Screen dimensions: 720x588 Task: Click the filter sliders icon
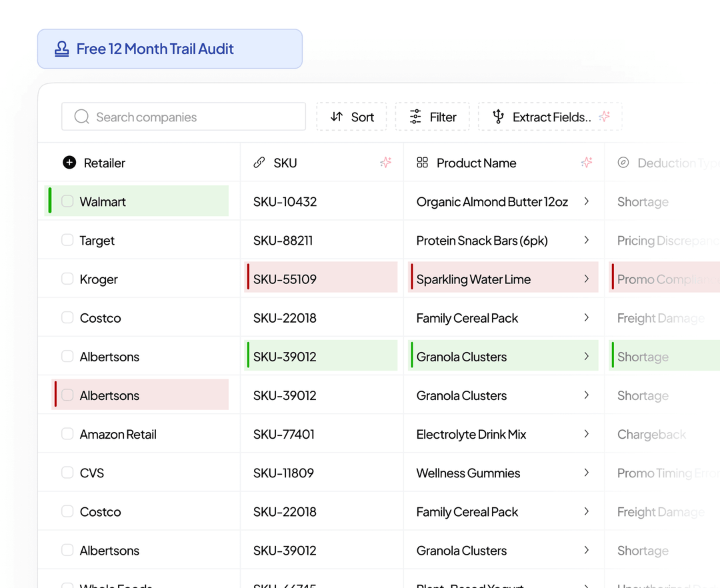click(415, 117)
